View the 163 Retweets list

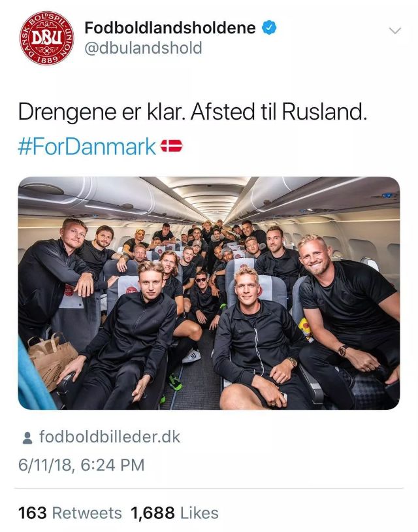click(x=70, y=513)
